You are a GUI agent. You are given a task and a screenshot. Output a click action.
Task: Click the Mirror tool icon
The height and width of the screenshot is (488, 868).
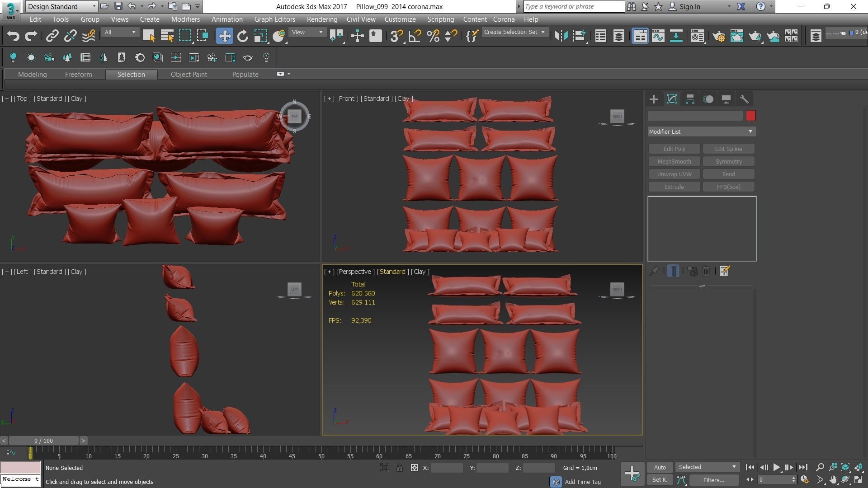[561, 36]
